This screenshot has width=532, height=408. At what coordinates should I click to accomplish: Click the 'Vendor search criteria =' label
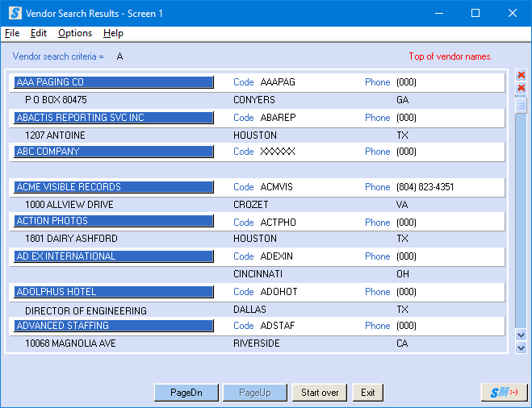(x=58, y=56)
